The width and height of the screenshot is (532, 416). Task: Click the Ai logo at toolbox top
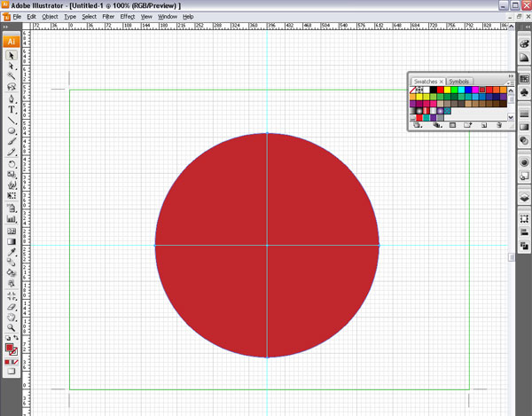[x=12, y=41]
